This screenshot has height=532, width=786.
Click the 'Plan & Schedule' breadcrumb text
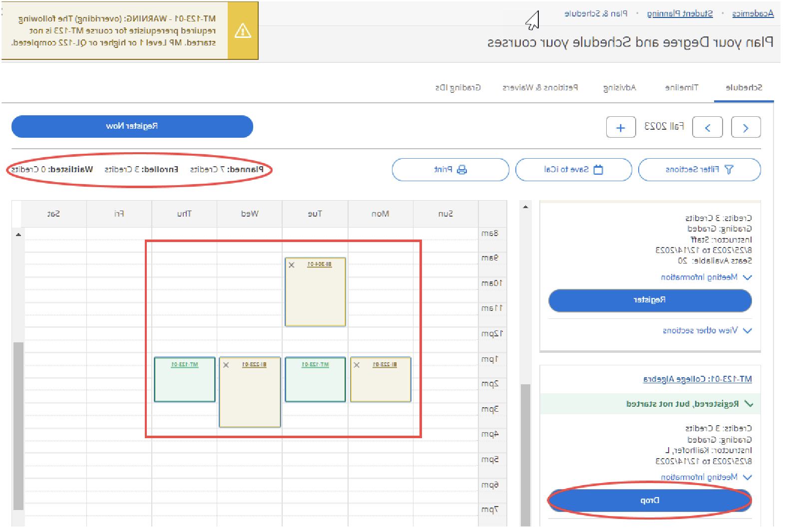click(596, 13)
